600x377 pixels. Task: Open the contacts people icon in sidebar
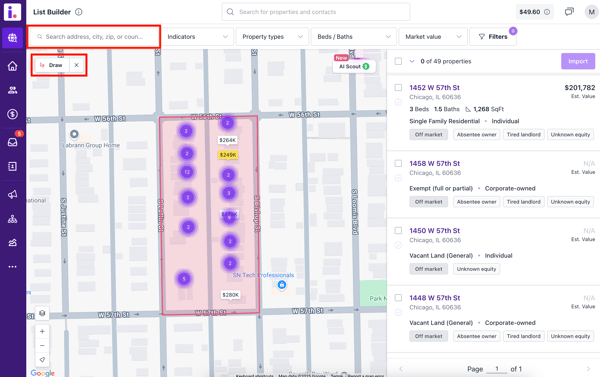pyautogui.click(x=13, y=90)
